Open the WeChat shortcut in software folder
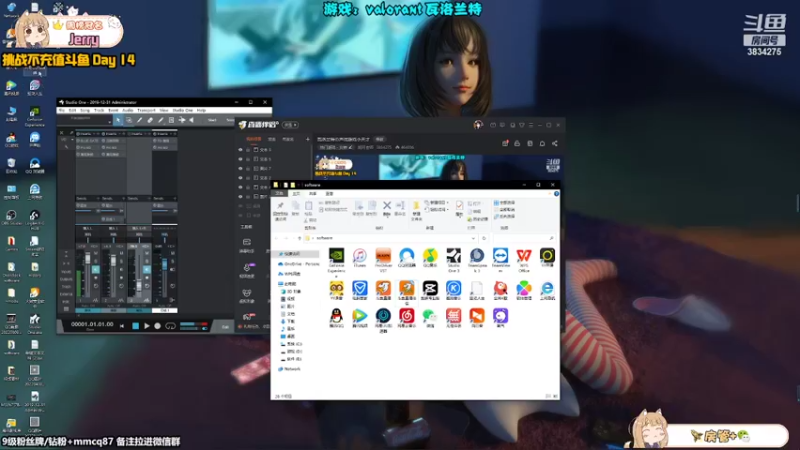800x450 pixels. (430, 318)
